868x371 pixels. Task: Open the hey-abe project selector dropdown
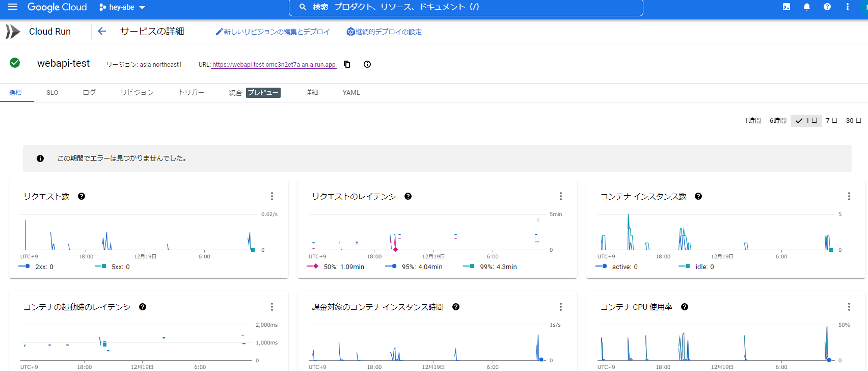[122, 7]
